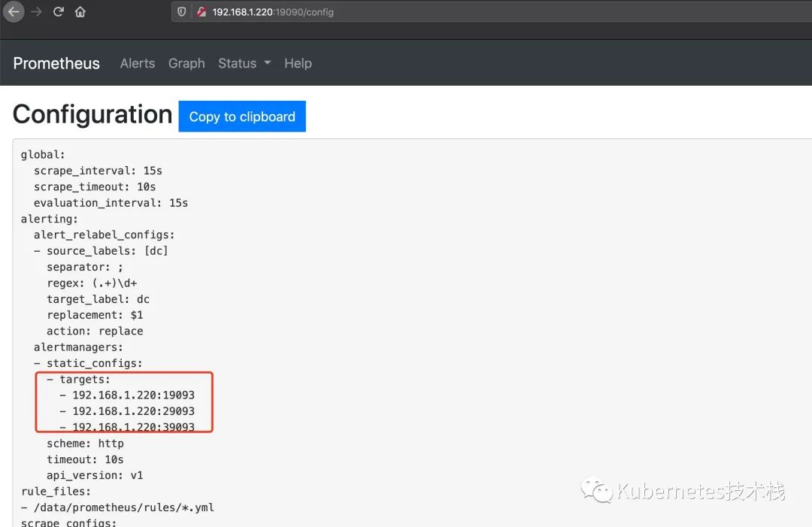
Task: Click the browser forward arrow
Action: coord(36,11)
